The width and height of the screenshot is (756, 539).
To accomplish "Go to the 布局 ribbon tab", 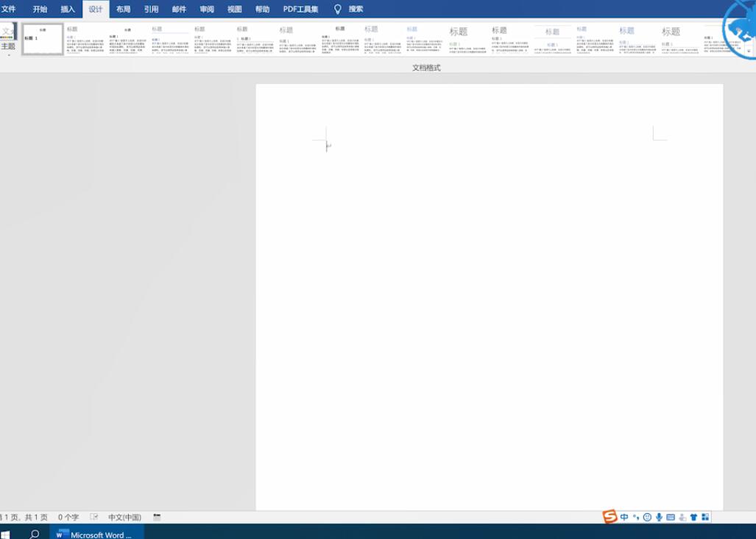I will [124, 9].
